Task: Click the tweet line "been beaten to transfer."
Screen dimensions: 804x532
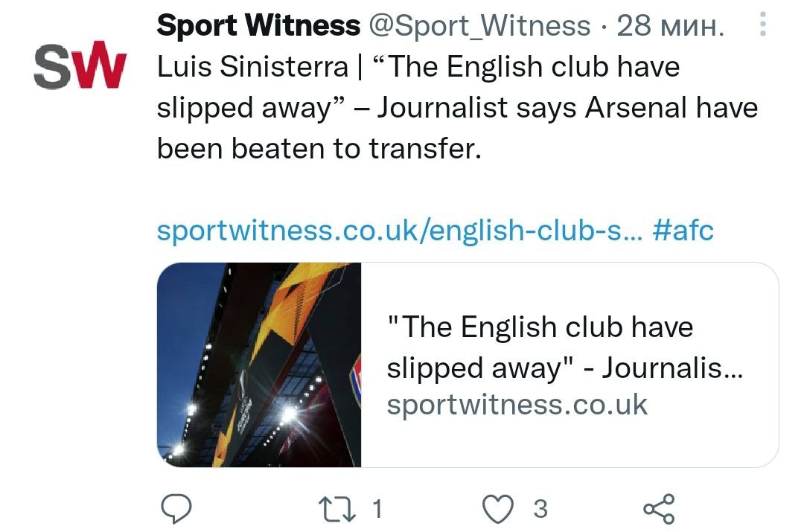Action: 319,149
